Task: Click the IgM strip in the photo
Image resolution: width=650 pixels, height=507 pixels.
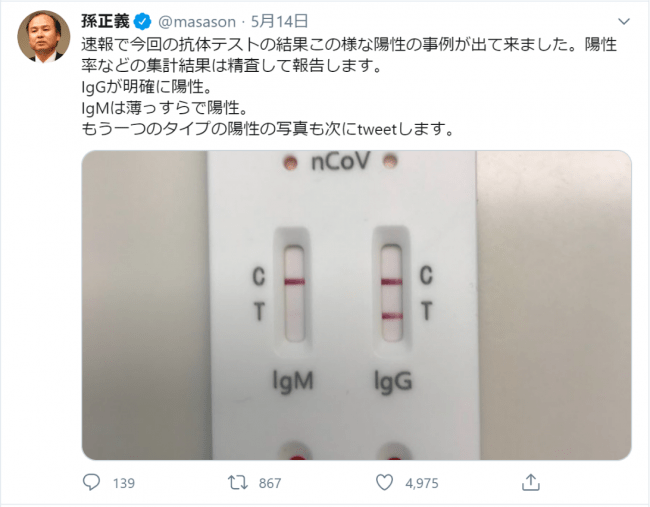Action: click(x=295, y=293)
